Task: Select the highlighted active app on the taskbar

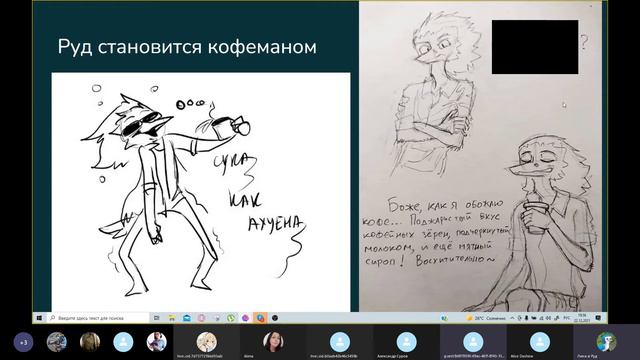Action: [x=260, y=318]
